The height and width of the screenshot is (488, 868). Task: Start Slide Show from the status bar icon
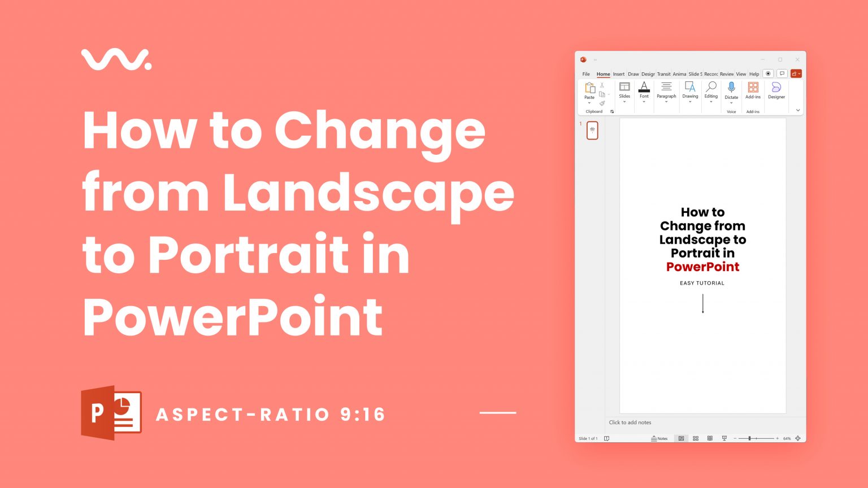724,438
